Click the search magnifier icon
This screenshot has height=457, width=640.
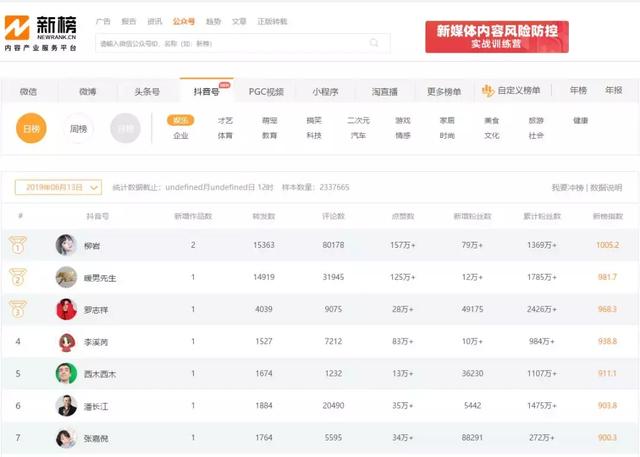(x=374, y=43)
